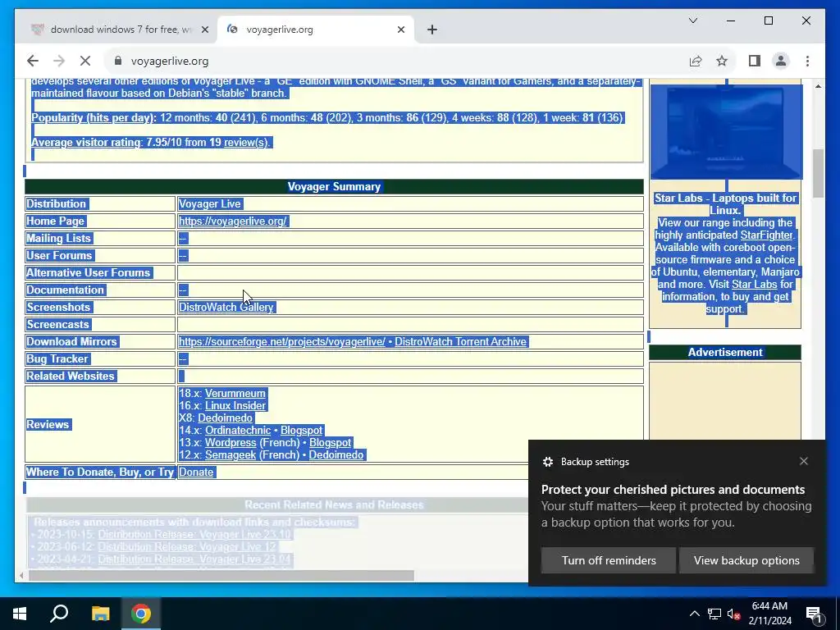The width and height of the screenshot is (840, 630).
Task: Open the Linux Insider review link
Action: tap(235, 405)
